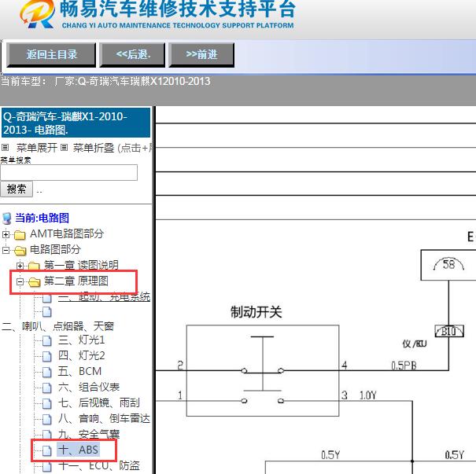Screen dimensions: 476x474
Task: Click page icon next to 三、灯光1
Action: coord(46,340)
